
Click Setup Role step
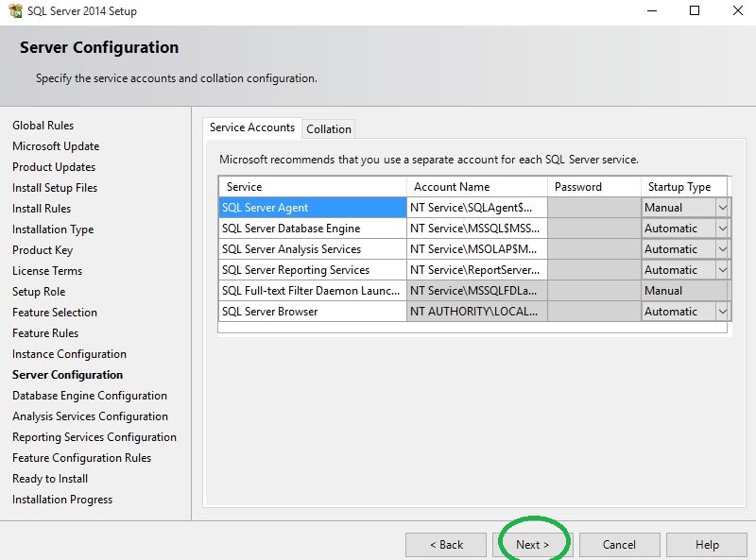tap(39, 292)
